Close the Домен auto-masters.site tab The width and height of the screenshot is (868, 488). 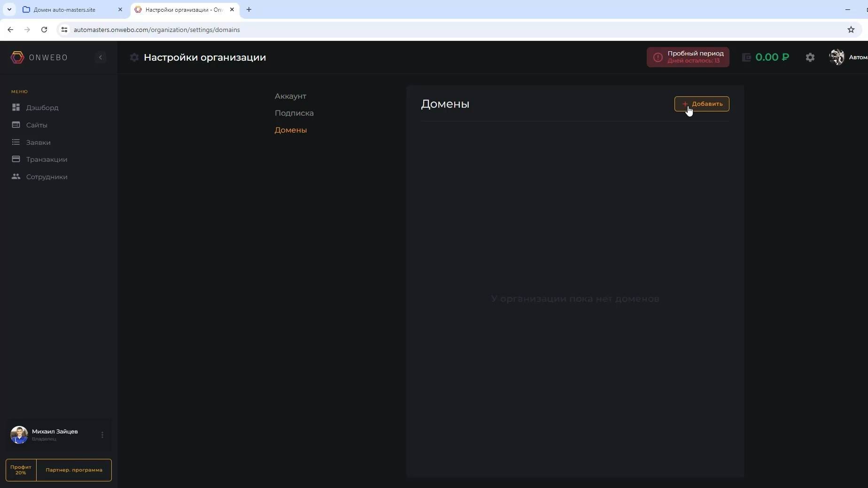(120, 9)
